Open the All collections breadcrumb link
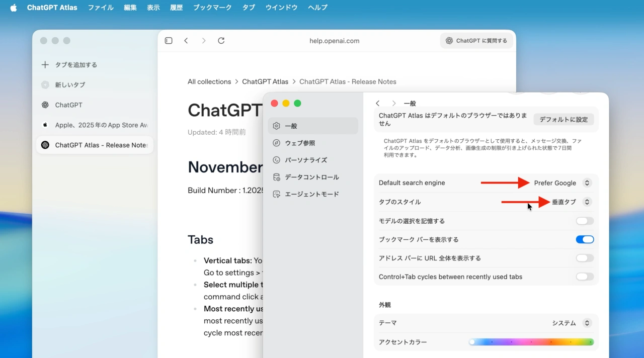Image resolution: width=644 pixels, height=358 pixels. (209, 81)
